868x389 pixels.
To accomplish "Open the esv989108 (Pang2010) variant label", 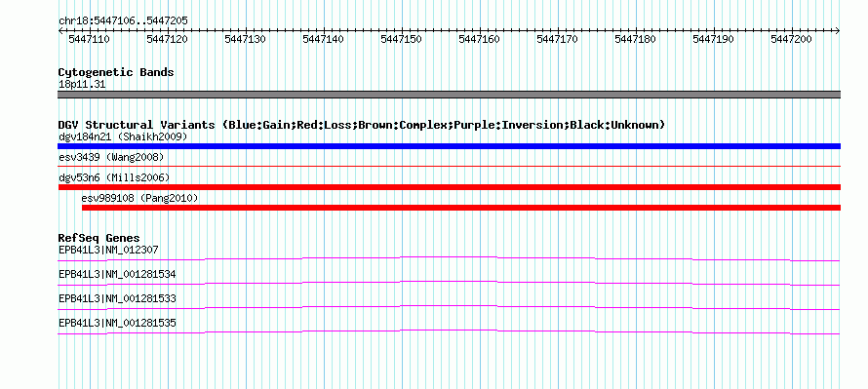I will tap(139, 198).
